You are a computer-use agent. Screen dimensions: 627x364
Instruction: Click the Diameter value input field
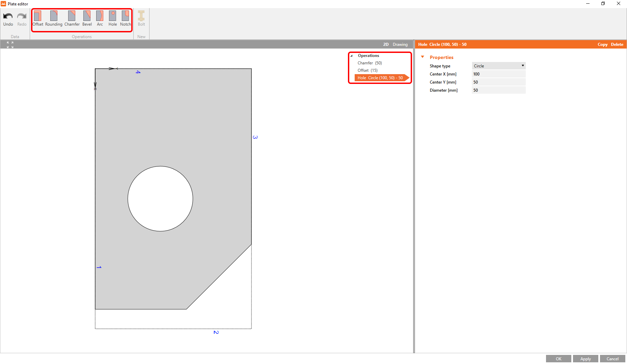tap(498, 90)
